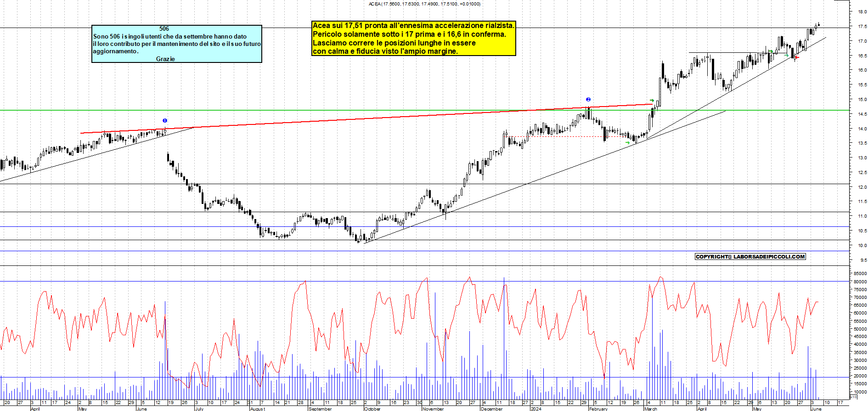Click the line 'Sono 506 i singoli utenti'
The width and height of the screenshot is (868, 411).
tap(170, 36)
